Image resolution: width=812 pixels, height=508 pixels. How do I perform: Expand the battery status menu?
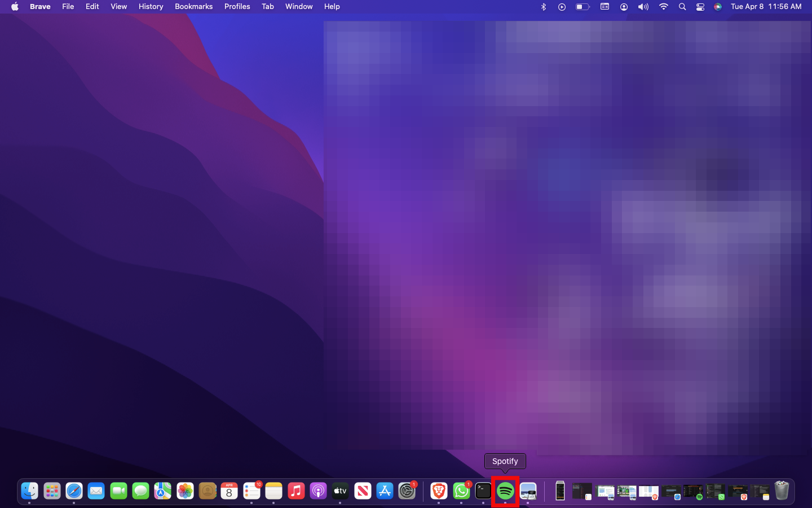coord(582,7)
